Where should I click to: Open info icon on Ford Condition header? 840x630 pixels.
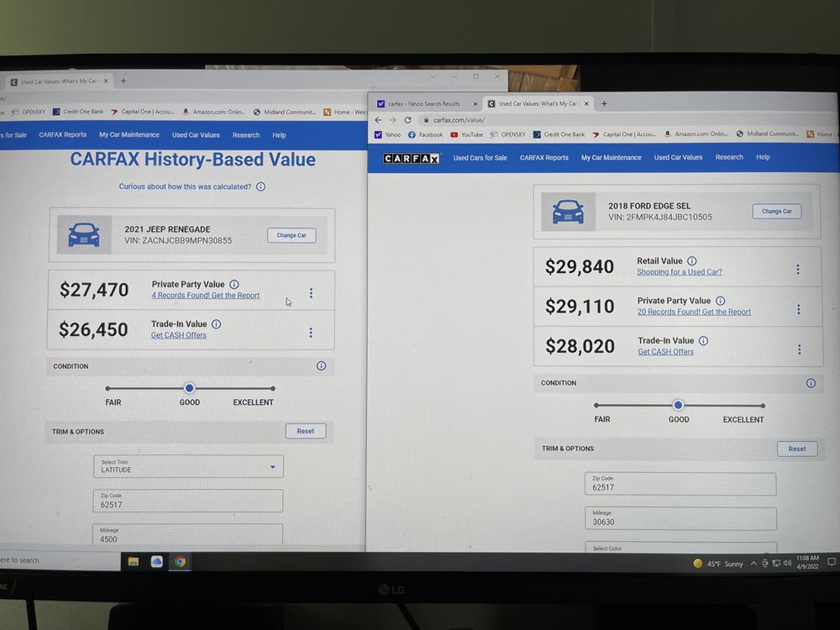[x=811, y=383]
